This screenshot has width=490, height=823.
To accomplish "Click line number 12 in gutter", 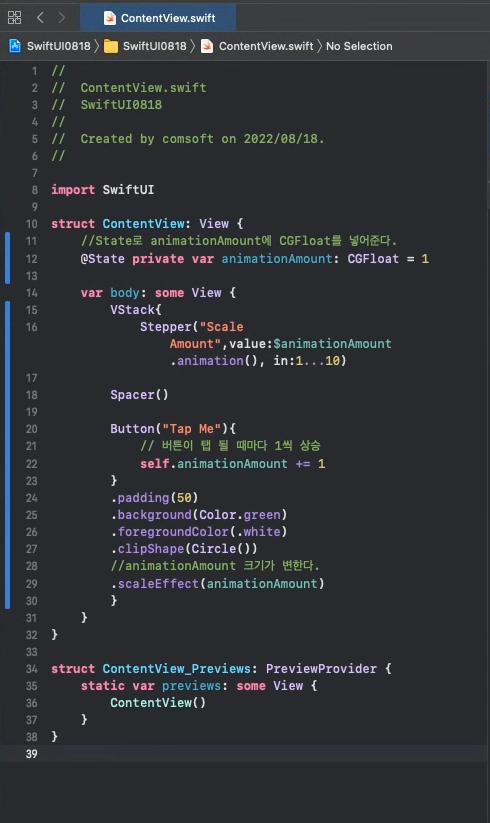I will (31, 259).
